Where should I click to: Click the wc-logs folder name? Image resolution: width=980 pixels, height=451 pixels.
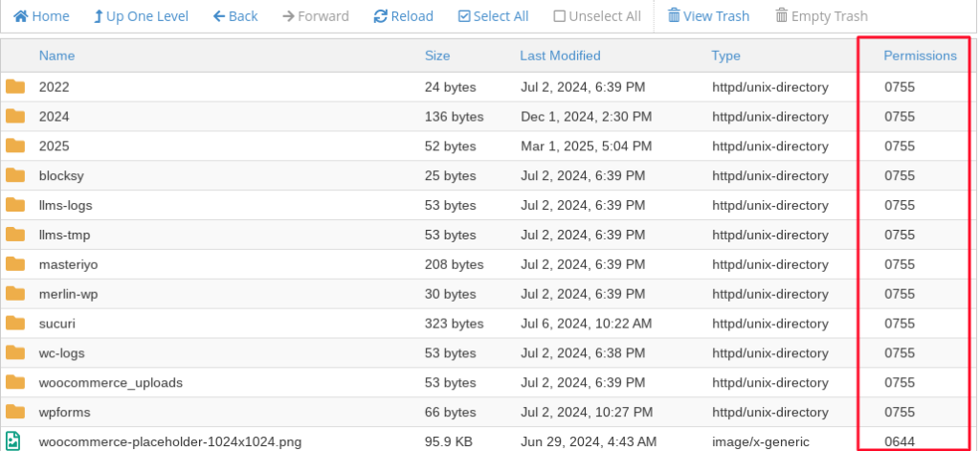[61, 353]
